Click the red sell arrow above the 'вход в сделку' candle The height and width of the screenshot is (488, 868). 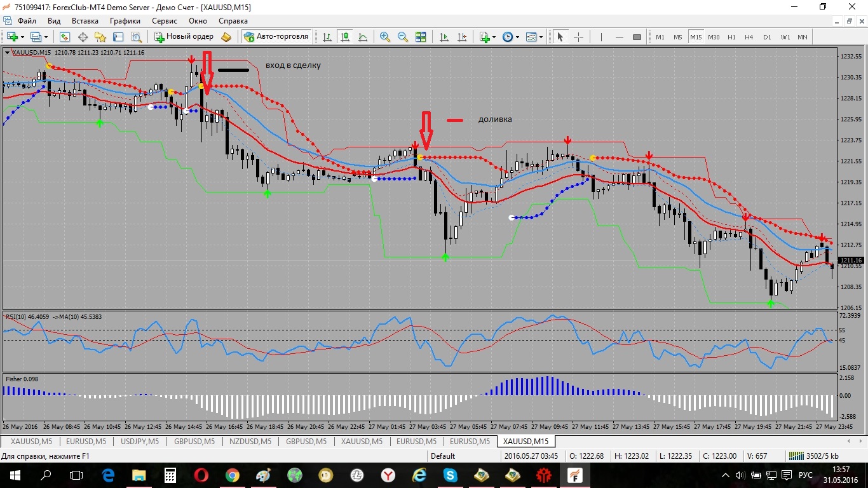click(x=191, y=59)
